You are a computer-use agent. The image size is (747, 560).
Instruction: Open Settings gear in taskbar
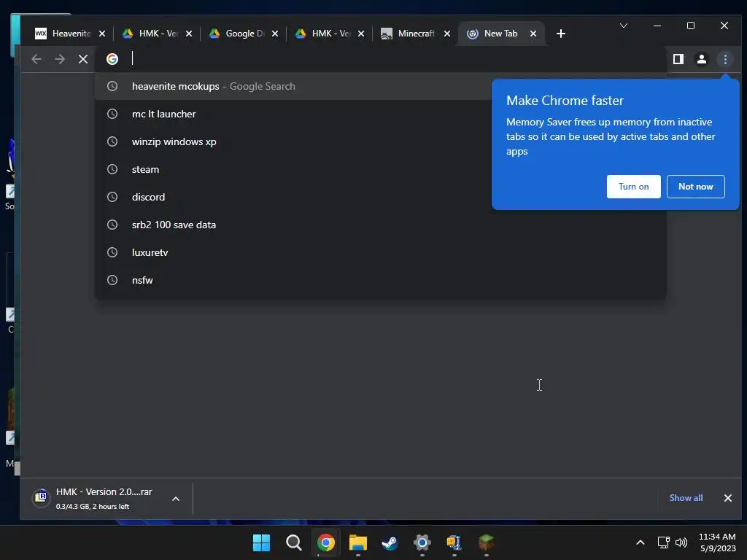pos(422,542)
